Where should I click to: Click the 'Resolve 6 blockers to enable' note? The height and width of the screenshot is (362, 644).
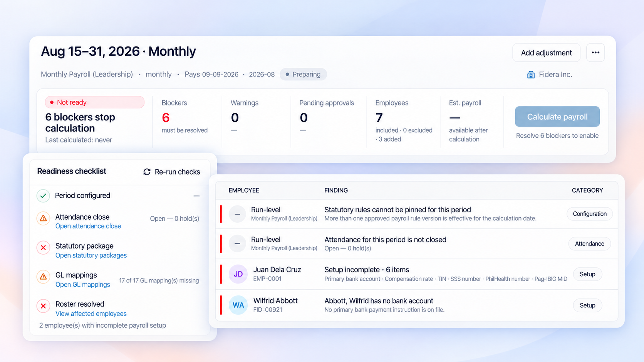click(x=557, y=135)
